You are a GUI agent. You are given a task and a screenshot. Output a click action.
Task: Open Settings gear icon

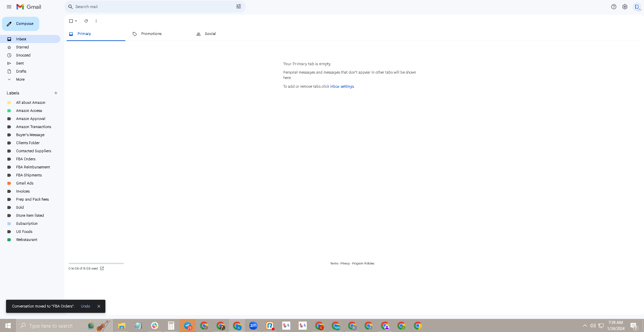pos(625,7)
